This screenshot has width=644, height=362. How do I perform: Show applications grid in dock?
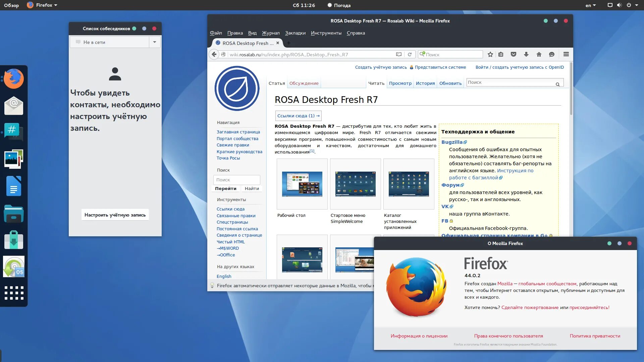[14, 293]
